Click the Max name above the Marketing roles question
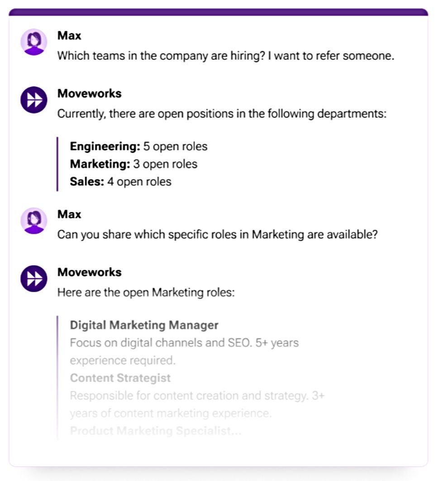This screenshot has height=481, width=448. [x=69, y=214]
